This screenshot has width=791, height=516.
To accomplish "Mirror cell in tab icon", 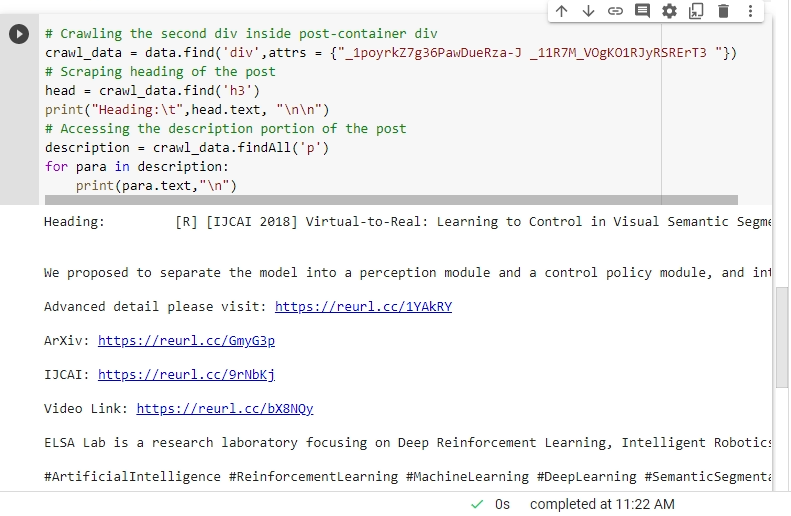I will pyautogui.click(x=696, y=11).
